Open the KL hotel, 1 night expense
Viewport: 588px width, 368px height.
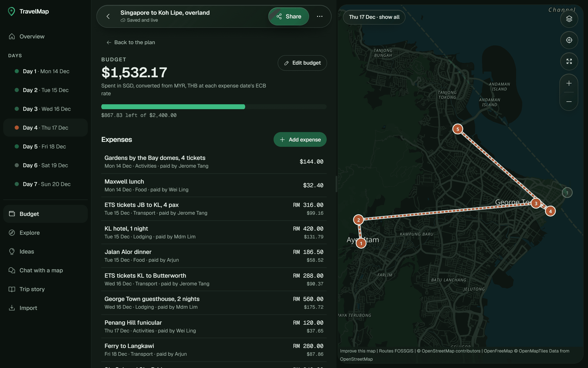click(214, 232)
